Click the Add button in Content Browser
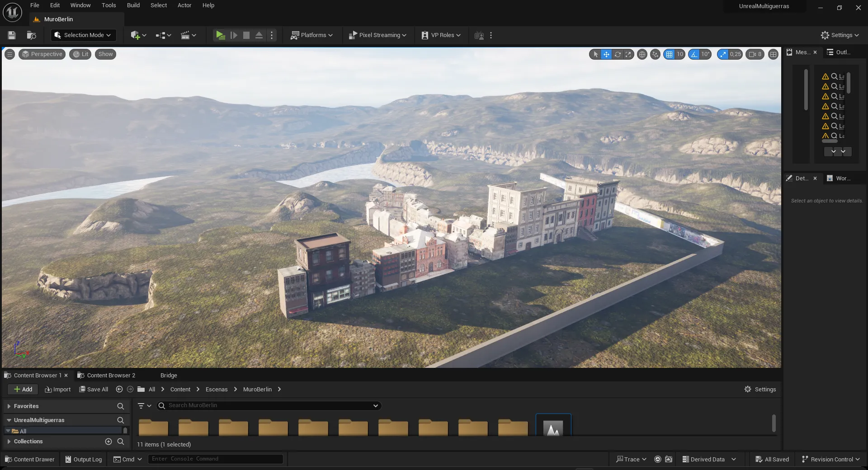The image size is (868, 470). pyautogui.click(x=23, y=390)
